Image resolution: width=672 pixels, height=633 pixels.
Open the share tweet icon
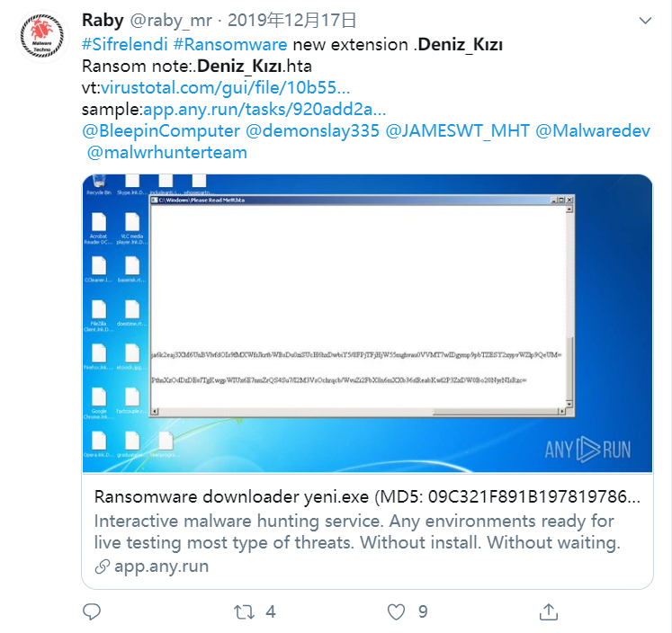(x=549, y=611)
